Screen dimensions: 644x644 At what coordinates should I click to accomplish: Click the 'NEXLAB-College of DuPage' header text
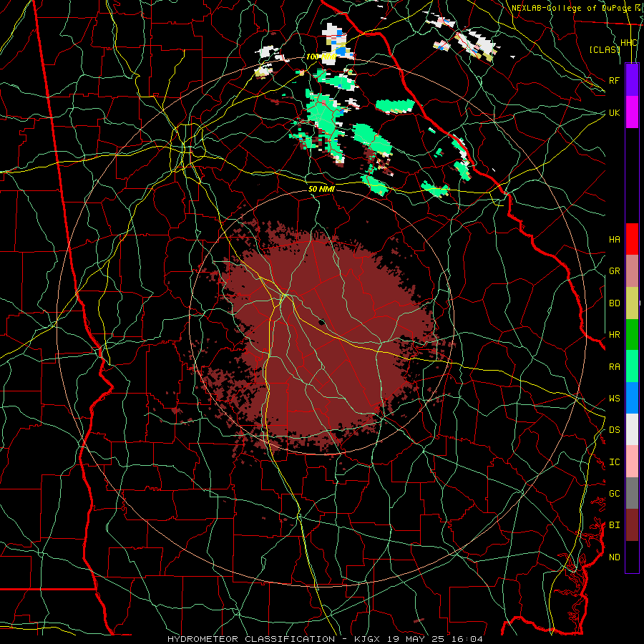point(571,8)
